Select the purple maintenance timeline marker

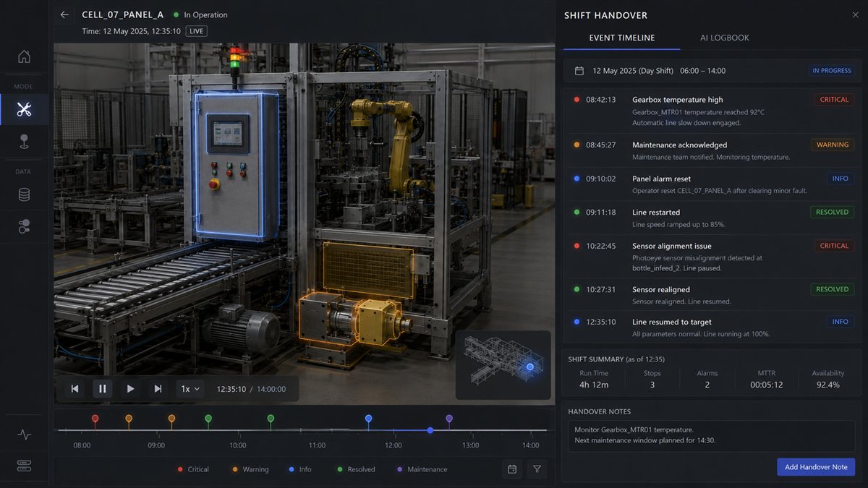(x=449, y=419)
